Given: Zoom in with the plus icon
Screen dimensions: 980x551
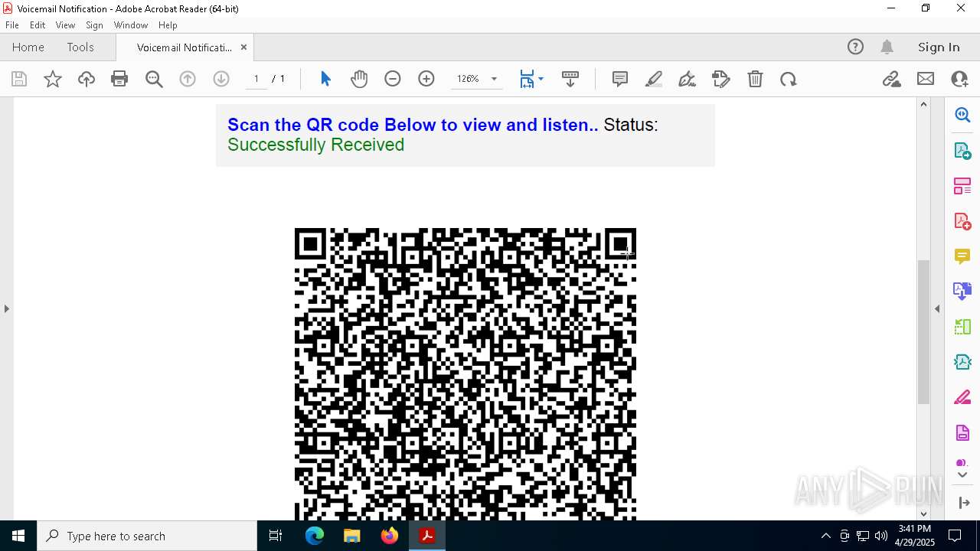Looking at the screenshot, I should pos(426,79).
